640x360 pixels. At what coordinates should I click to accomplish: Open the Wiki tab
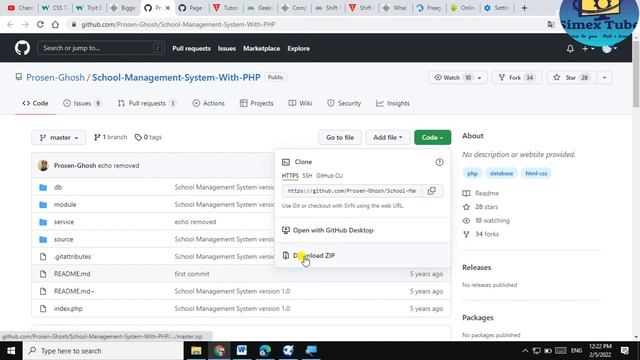[300, 103]
